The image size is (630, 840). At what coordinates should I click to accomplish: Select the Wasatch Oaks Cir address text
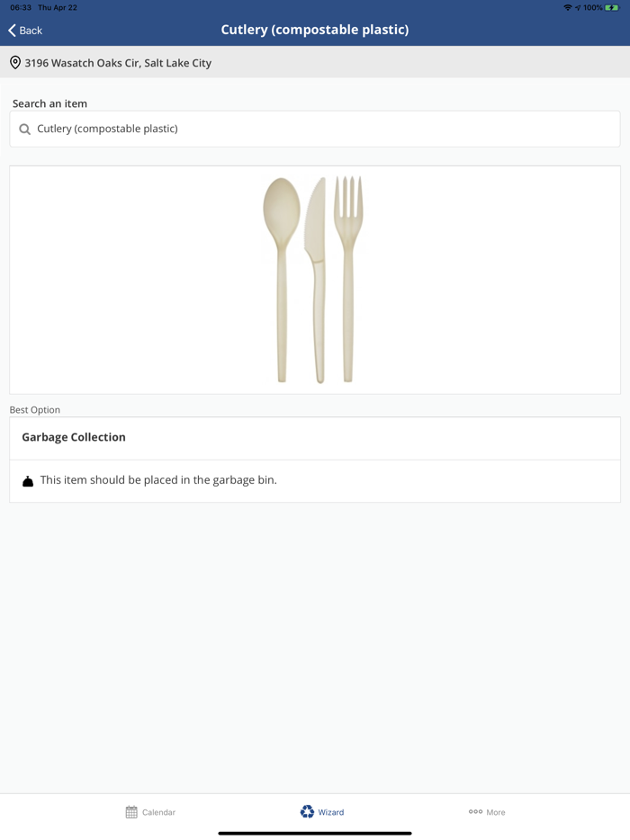pos(118,63)
